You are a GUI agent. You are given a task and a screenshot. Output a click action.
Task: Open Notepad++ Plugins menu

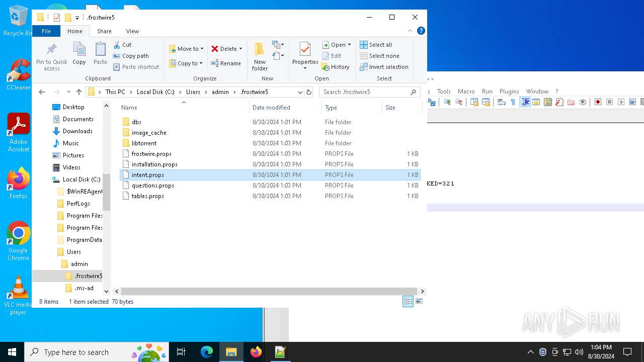coord(509,92)
